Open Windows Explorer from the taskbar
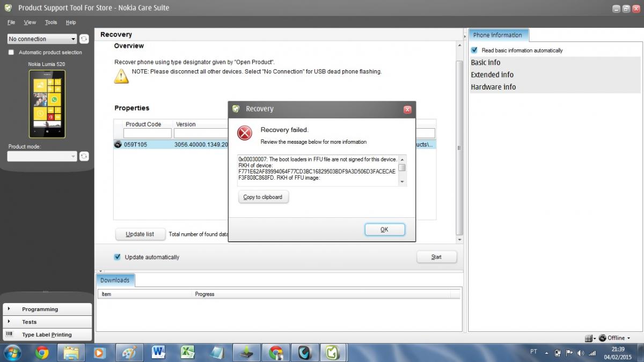The image size is (644, 362). [x=71, y=352]
